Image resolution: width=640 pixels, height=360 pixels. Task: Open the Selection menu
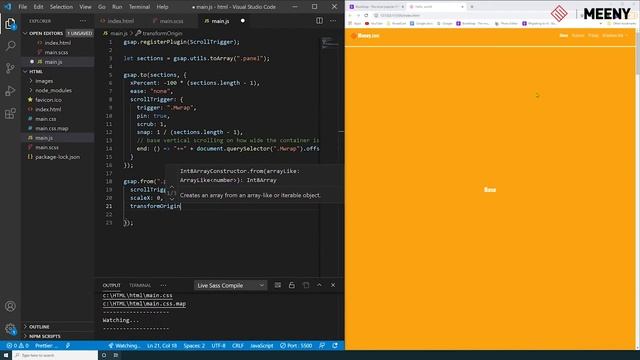[x=61, y=7]
